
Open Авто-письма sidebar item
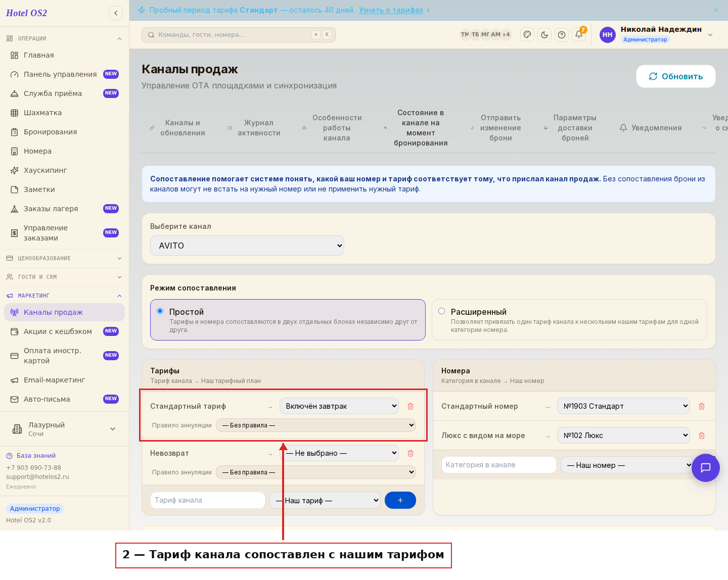64,399
